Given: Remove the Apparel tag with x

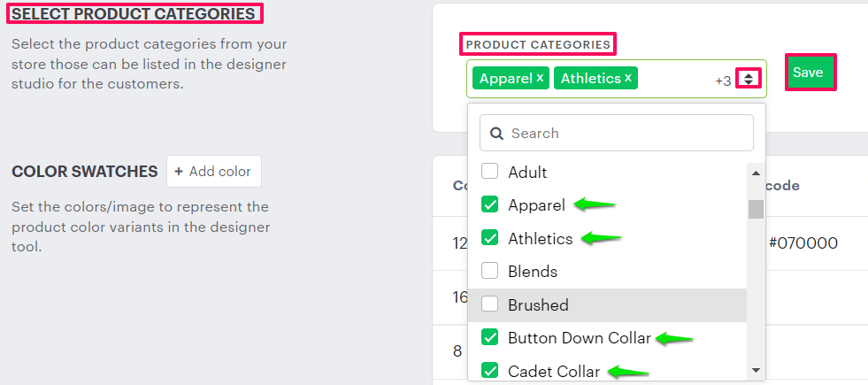Looking at the screenshot, I should (540, 78).
